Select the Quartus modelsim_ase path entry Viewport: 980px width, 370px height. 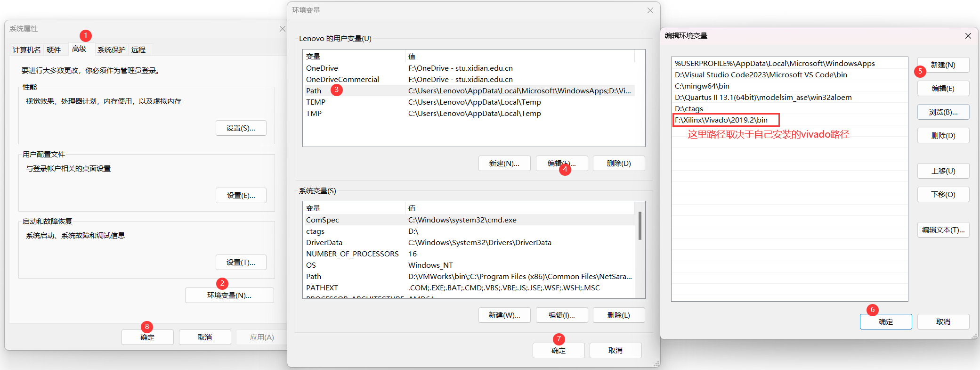pos(789,98)
